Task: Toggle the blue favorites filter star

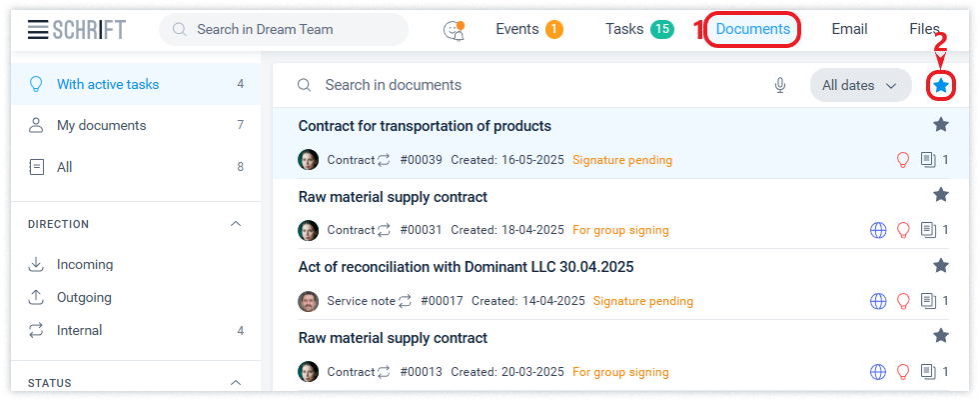Action: 940,86
